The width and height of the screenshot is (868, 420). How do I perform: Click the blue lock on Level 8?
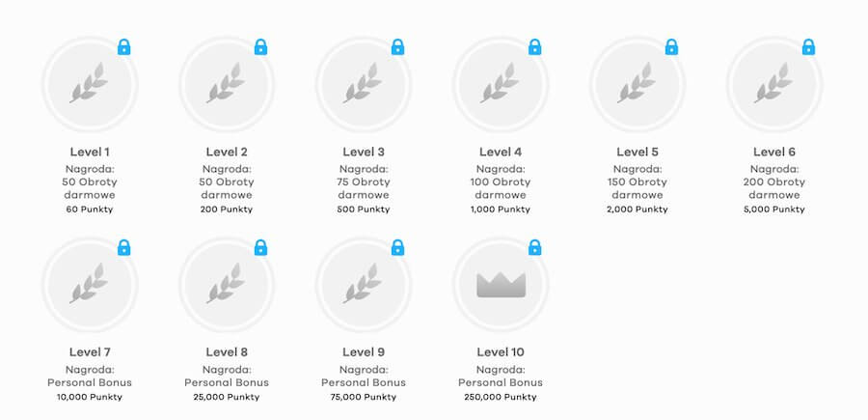[x=260, y=248]
